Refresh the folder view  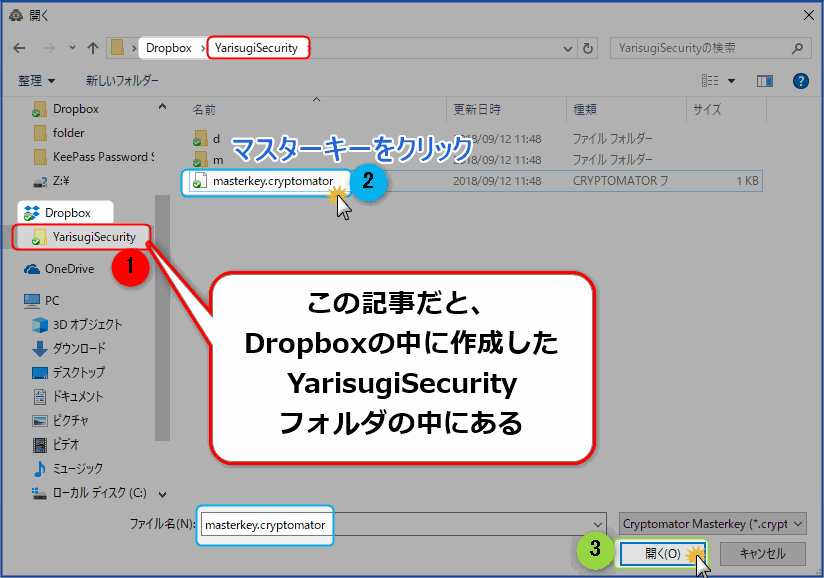pos(588,48)
